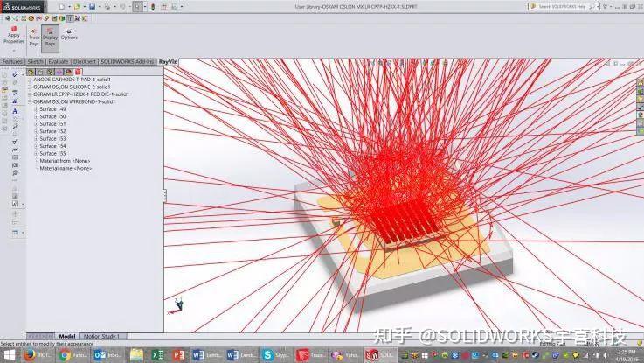Click the Search SOLIDWORKS Help field
The image size is (644, 363).
point(564,7)
